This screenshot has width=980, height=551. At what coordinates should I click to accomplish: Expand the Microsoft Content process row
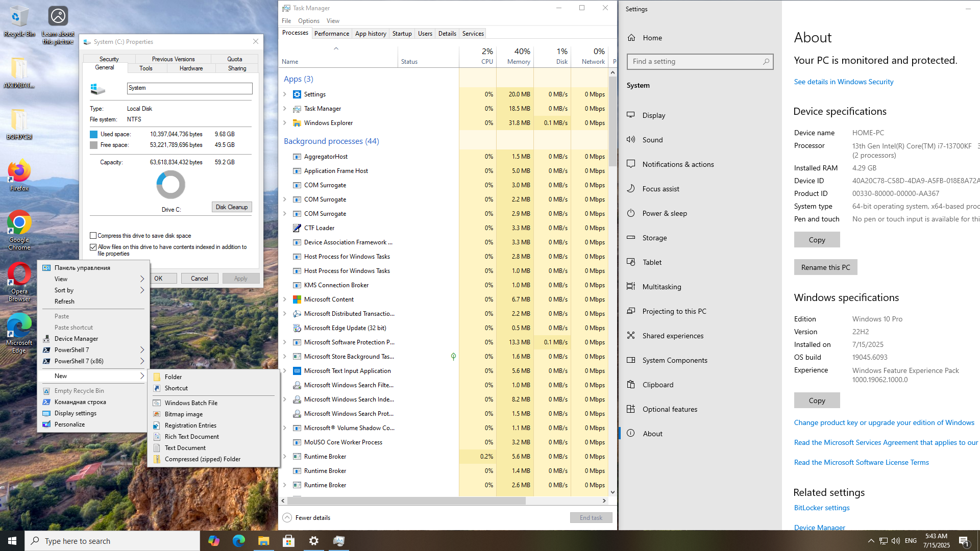(285, 299)
